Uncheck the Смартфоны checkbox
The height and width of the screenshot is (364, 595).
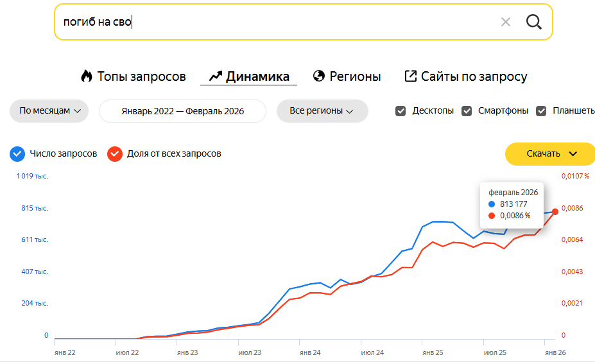click(467, 110)
